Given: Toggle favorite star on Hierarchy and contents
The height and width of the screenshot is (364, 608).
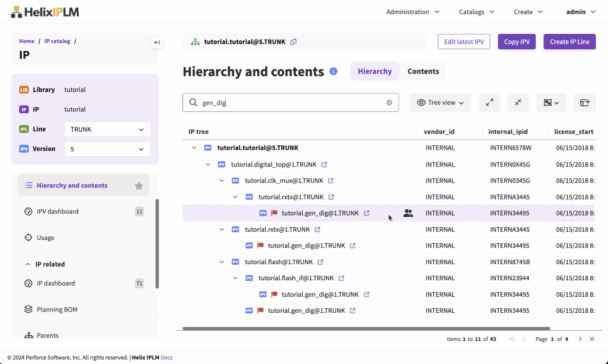Looking at the screenshot, I should tap(139, 186).
